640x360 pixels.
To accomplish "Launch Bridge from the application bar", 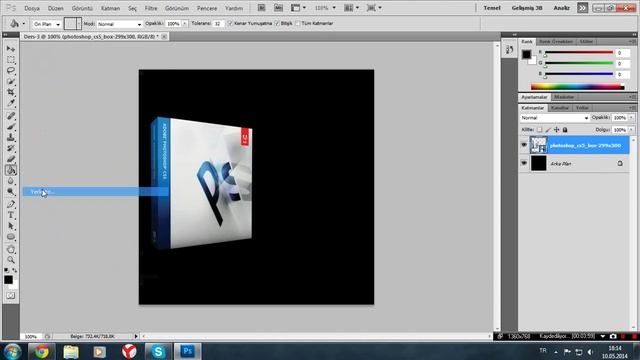I will [262, 8].
